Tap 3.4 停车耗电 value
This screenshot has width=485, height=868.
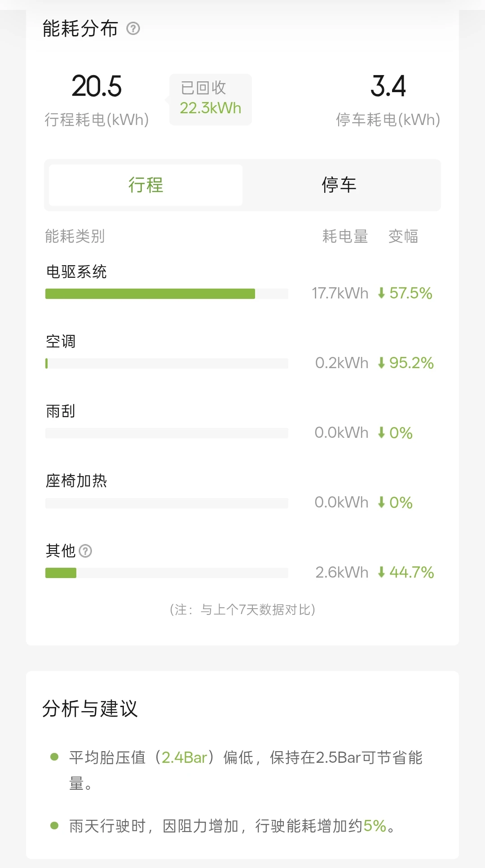388,86
